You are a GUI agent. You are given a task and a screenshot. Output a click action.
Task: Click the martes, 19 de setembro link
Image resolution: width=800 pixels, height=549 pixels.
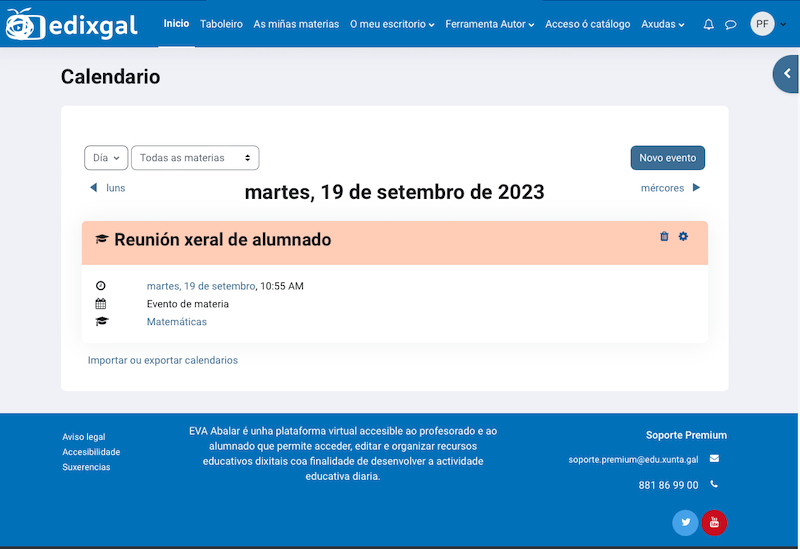pyautogui.click(x=201, y=286)
